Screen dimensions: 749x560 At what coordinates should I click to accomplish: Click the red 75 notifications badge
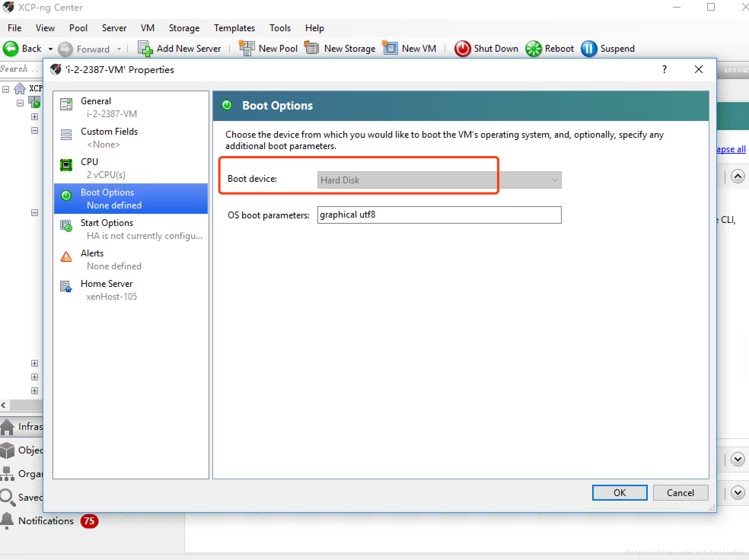click(89, 521)
